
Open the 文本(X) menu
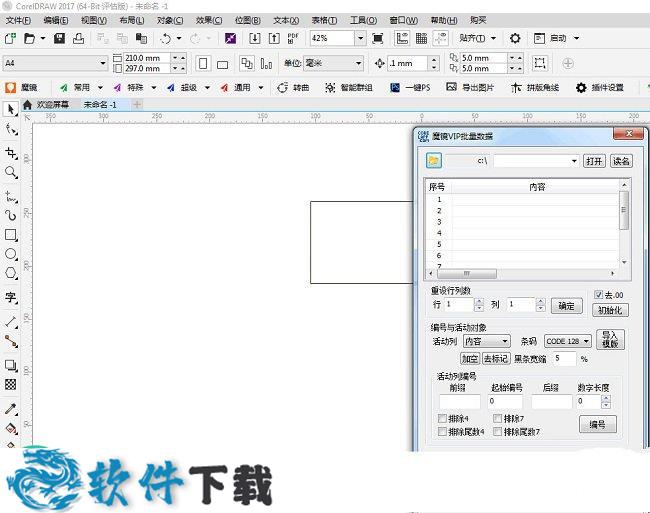tap(286, 20)
